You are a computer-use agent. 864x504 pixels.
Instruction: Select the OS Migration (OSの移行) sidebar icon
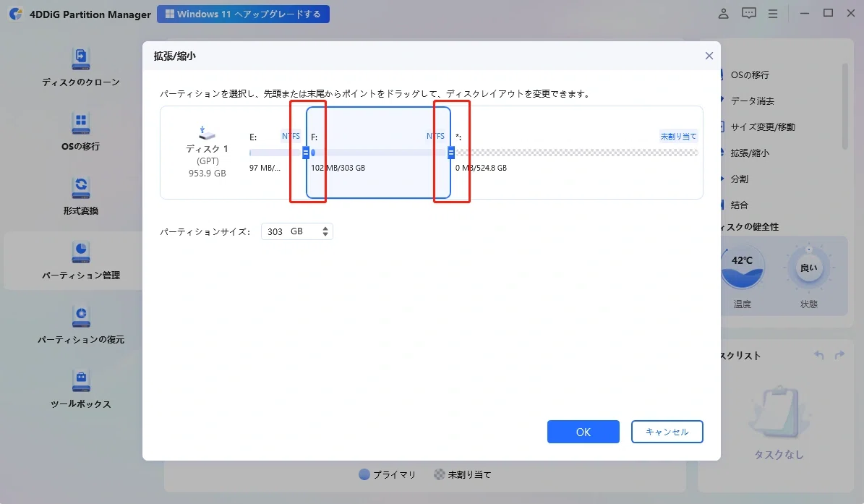(80, 124)
